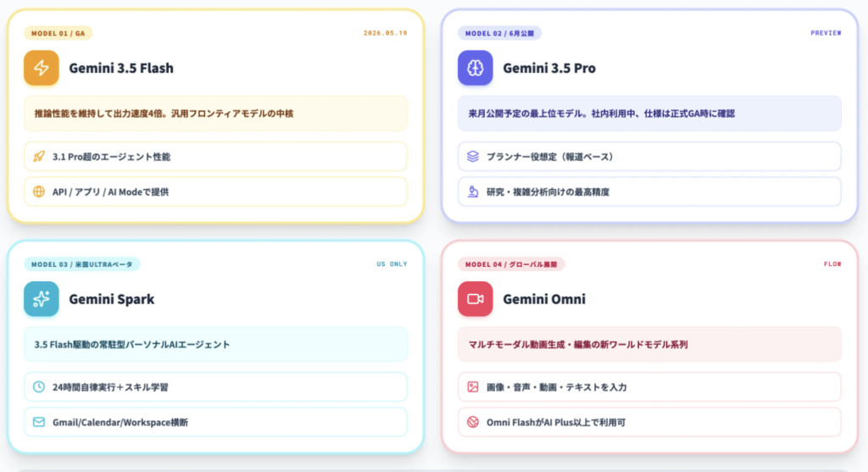Click the red video camera Gemini Omni icon
The height and width of the screenshot is (472, 868).
tap(475, 299)
